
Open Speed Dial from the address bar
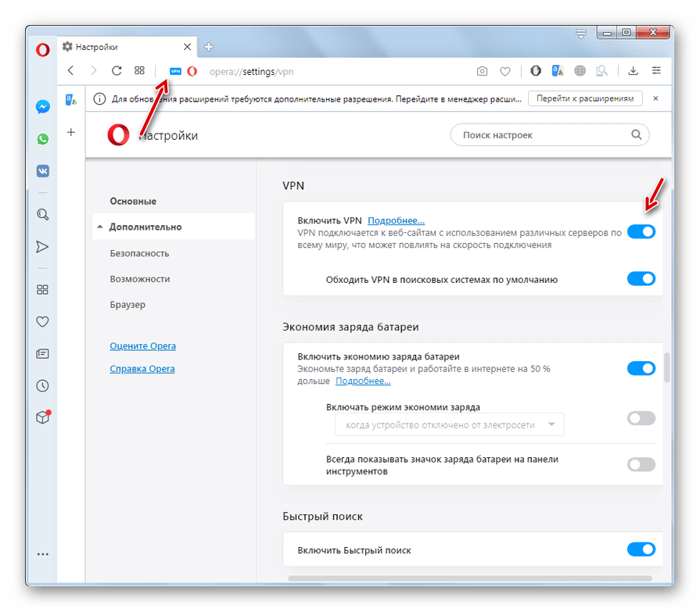click(x=140, y=70)
